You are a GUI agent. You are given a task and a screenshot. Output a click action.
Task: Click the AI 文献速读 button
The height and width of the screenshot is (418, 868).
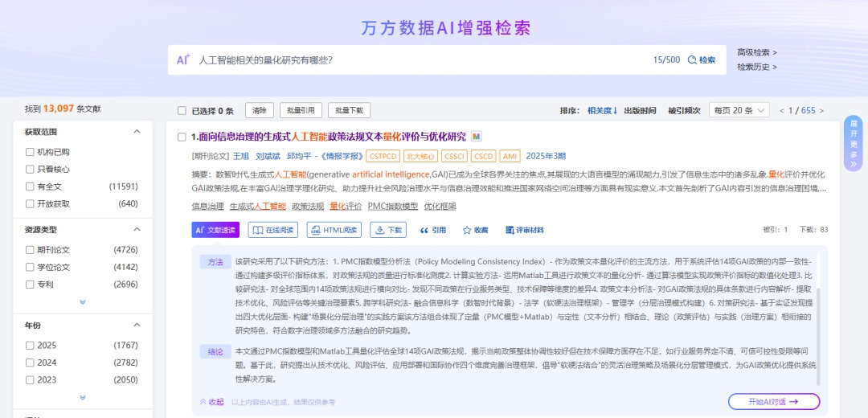[x=215, y=230]
